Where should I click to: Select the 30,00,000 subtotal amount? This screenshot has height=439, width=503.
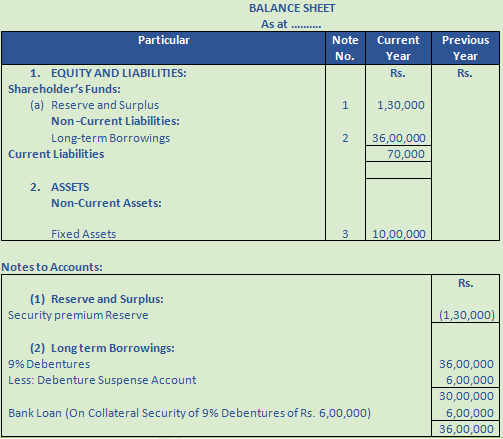(x=466, y=396)
